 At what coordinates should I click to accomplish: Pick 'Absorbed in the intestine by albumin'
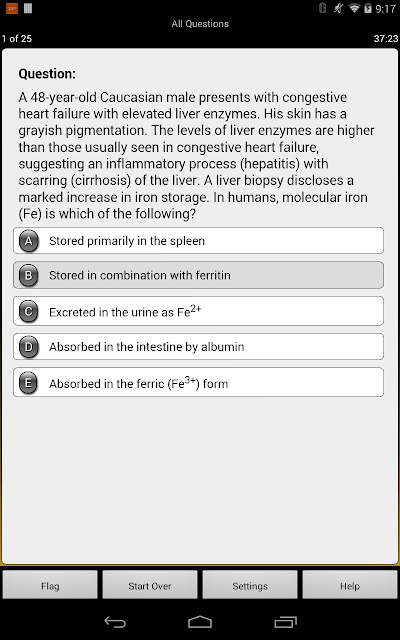198,347
